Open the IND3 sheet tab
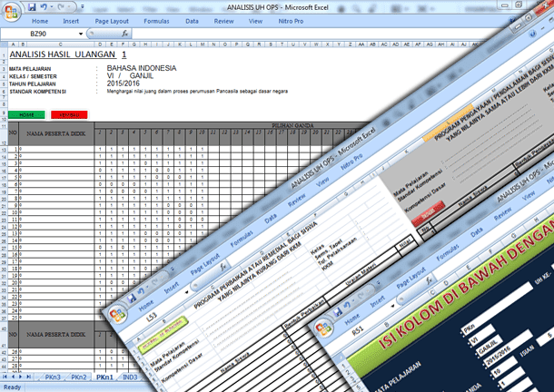The width and height of the screenshot is (554, 392). click(130, 377)
